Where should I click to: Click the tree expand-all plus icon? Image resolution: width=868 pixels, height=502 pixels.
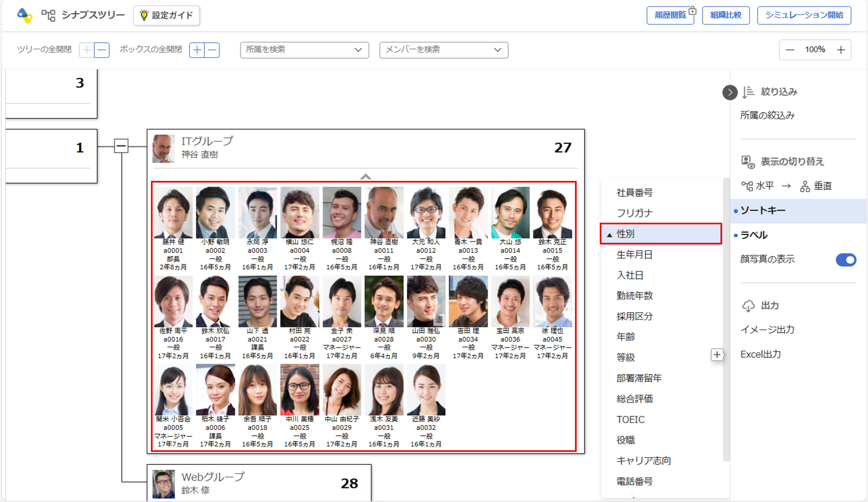[x=87, y=50]
